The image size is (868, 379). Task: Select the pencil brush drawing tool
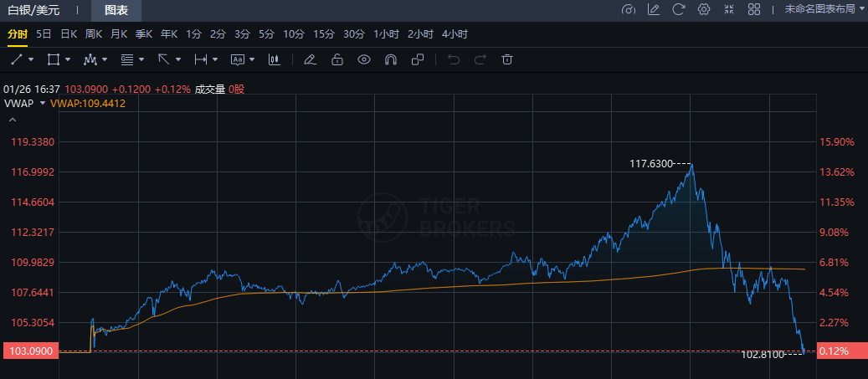click(309, 59)
